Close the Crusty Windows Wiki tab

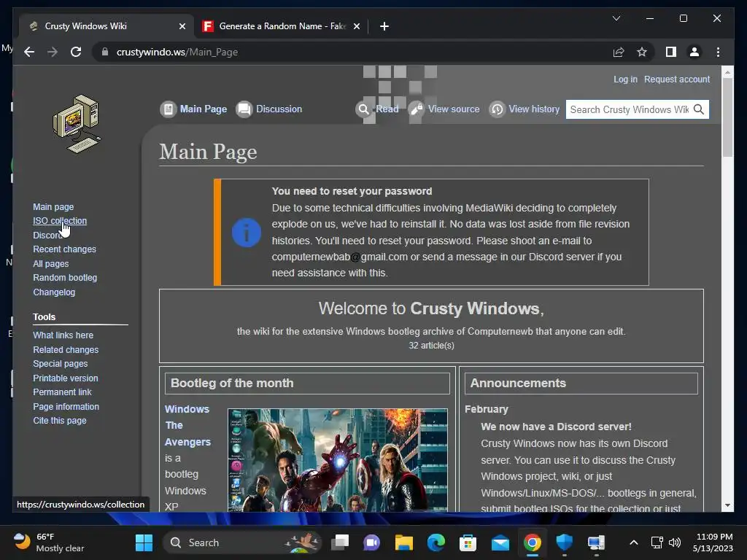pos(182,26)
